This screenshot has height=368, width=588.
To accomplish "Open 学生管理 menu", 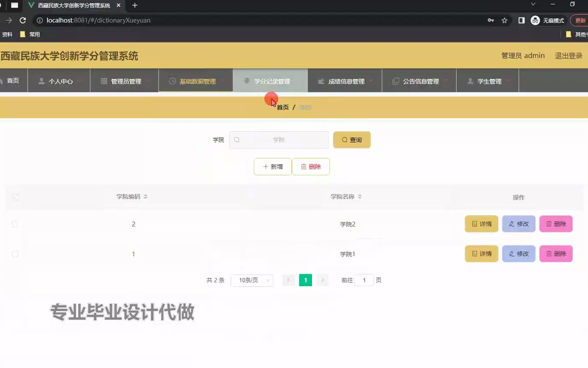I will pos(488,81).
